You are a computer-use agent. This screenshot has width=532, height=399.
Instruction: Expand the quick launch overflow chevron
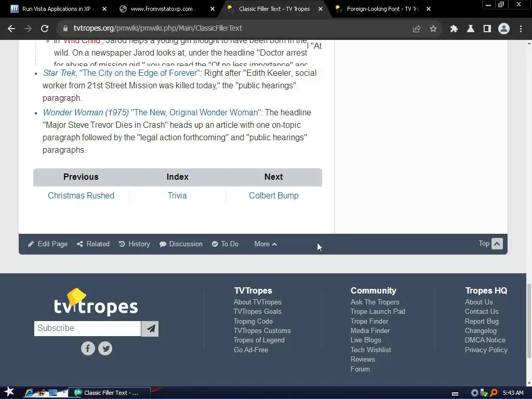pos(63,392)
